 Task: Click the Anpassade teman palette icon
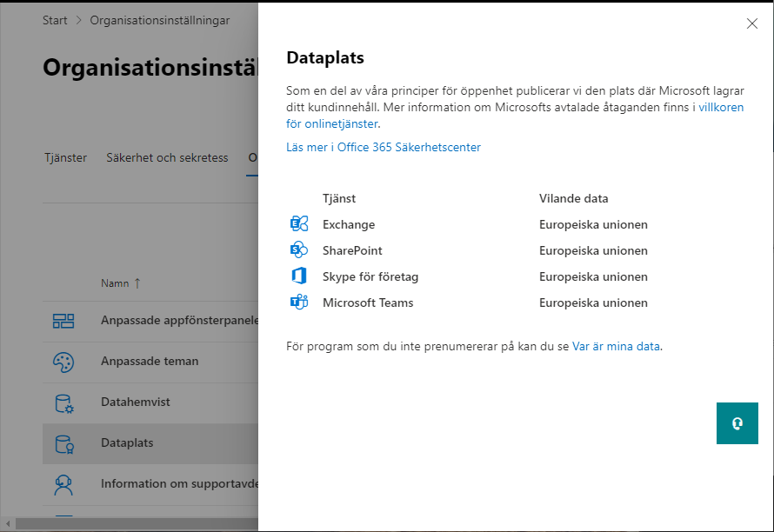63,362
